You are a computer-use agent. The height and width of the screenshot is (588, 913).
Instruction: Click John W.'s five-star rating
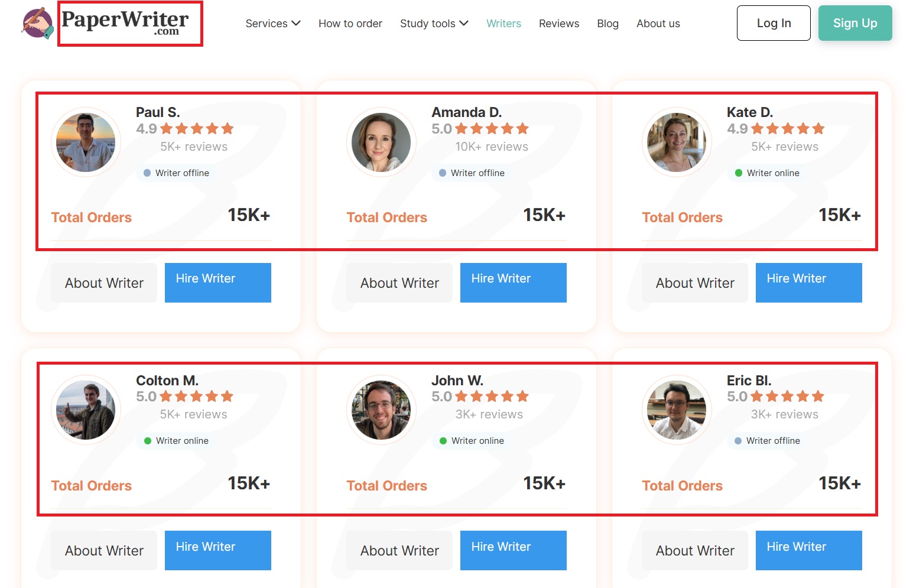coord(491,397)
